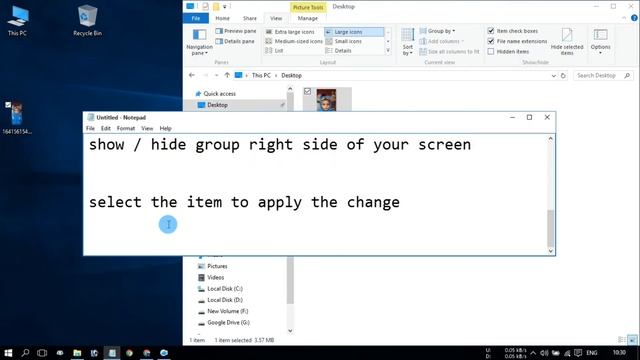Viewport: 640px width, 360px height.
Task: Go up one folder level in Explorer
Action: point(227,76)
